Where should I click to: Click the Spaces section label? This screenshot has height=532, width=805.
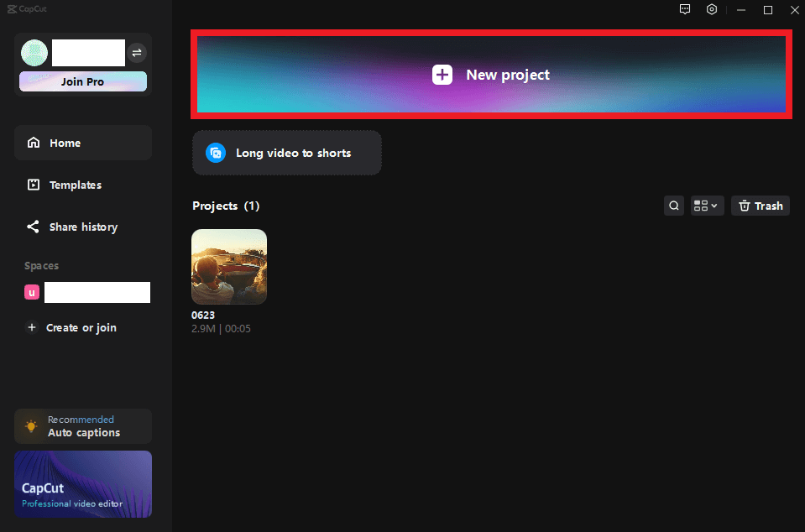coord(42,266)
